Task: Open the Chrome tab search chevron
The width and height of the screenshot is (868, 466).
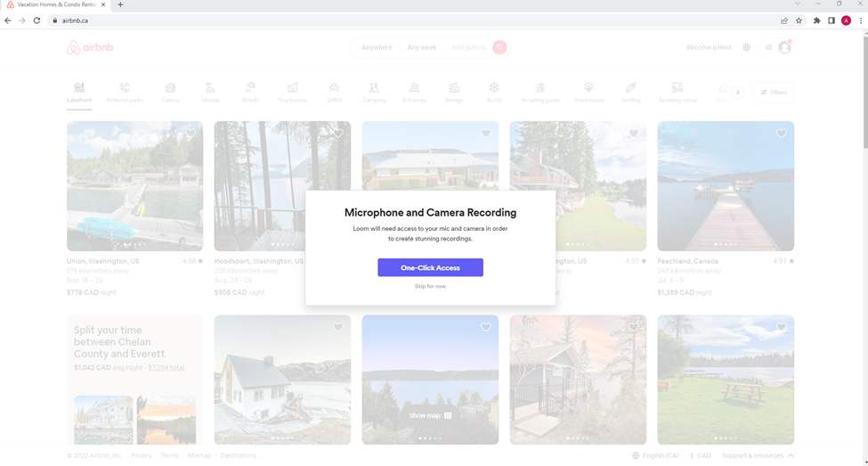Action: (x=797, y=4)
